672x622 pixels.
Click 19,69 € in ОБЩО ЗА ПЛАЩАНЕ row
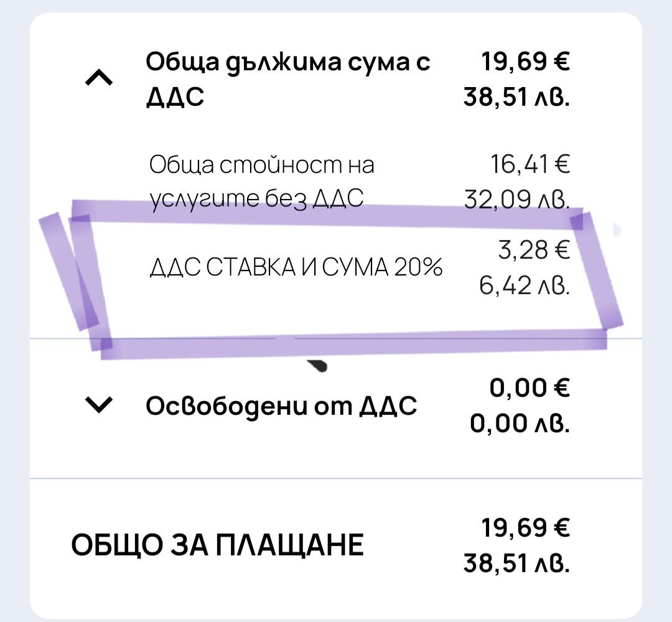(x=526, y=529)
